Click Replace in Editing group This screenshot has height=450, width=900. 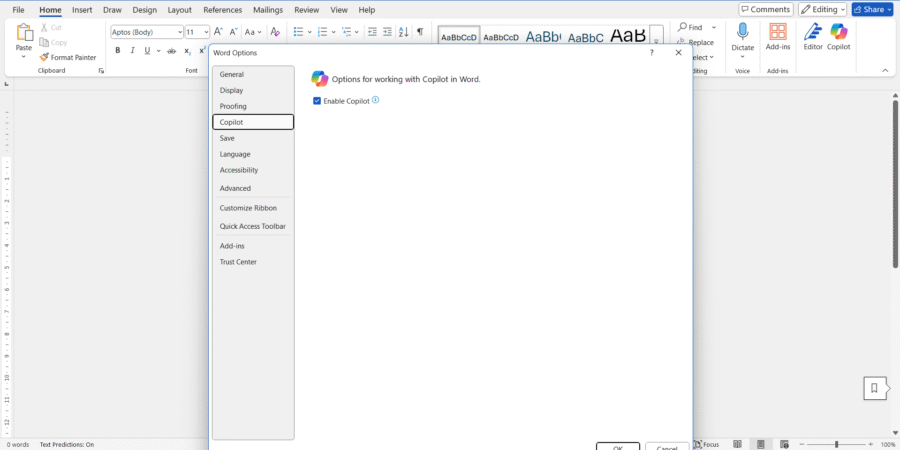click(696, 42)
